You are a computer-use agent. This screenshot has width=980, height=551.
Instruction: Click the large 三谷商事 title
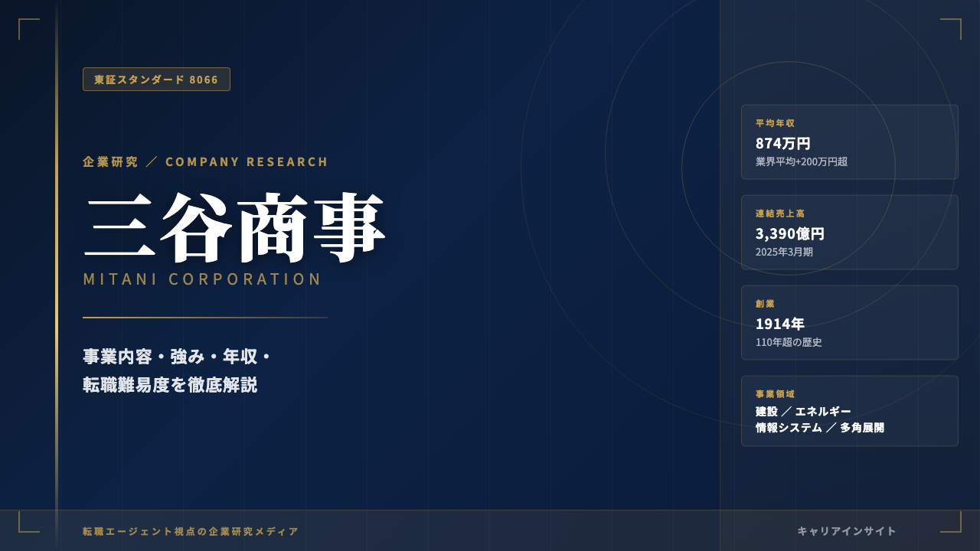(235, 227)
